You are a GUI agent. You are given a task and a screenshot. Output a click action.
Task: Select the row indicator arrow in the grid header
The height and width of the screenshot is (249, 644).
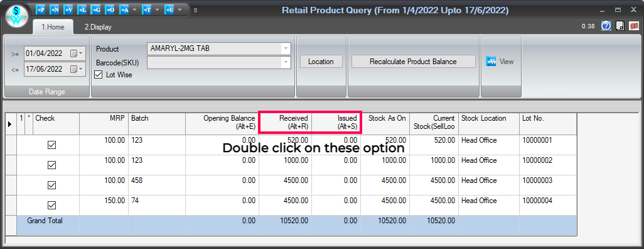coord(10,123)
